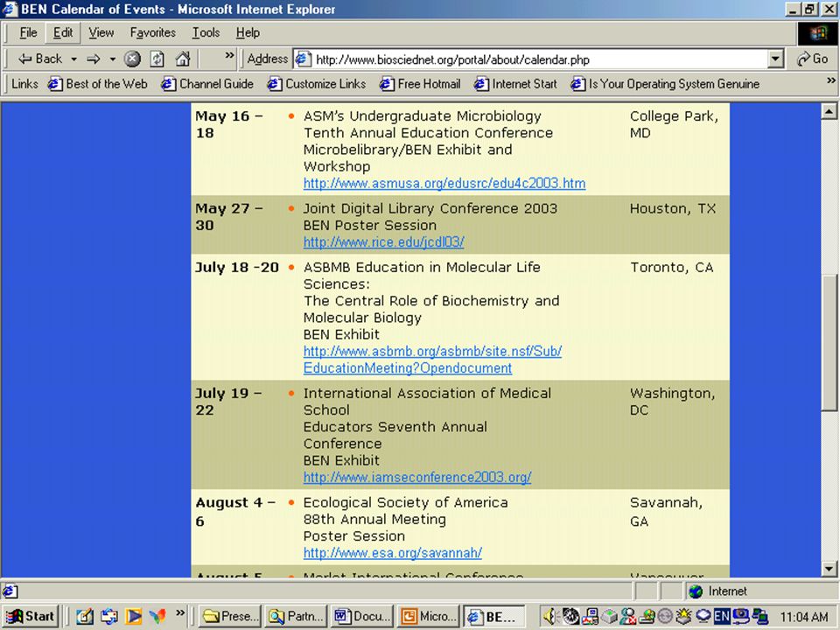The height and width of the screenshot is (630, 840).
Task: Open the rice.edu jcdl03 link
Action: (383, 242)
